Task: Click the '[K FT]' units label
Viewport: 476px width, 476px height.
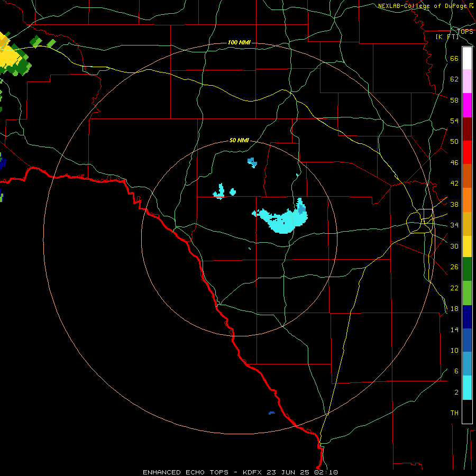Action: tap(447, 36)
